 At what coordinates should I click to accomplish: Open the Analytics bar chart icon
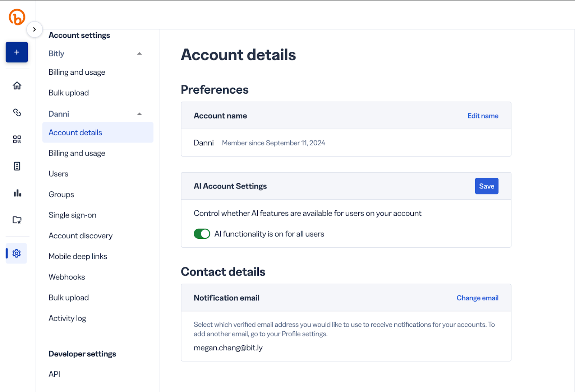(x=17, y=193)
